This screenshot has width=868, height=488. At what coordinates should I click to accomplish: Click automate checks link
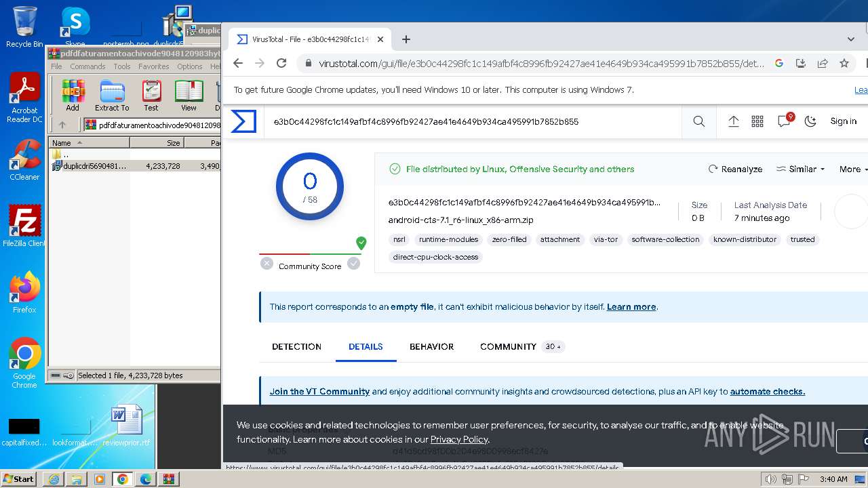(x=767, y=392)
